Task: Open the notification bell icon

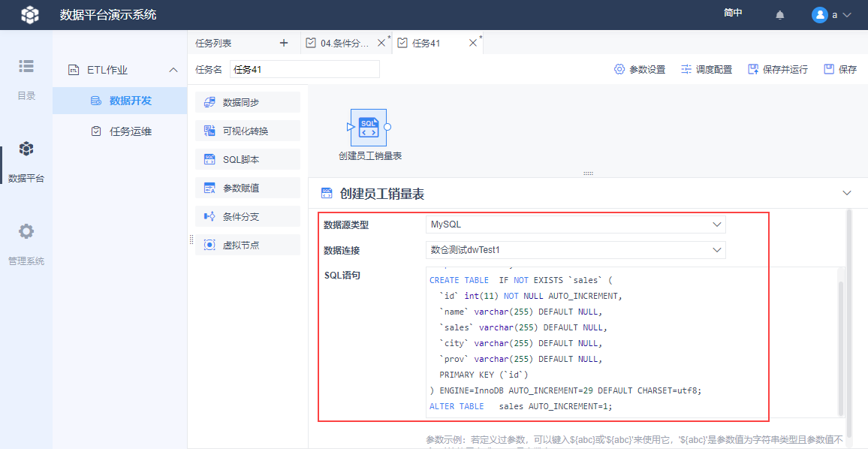Action: 780,15
